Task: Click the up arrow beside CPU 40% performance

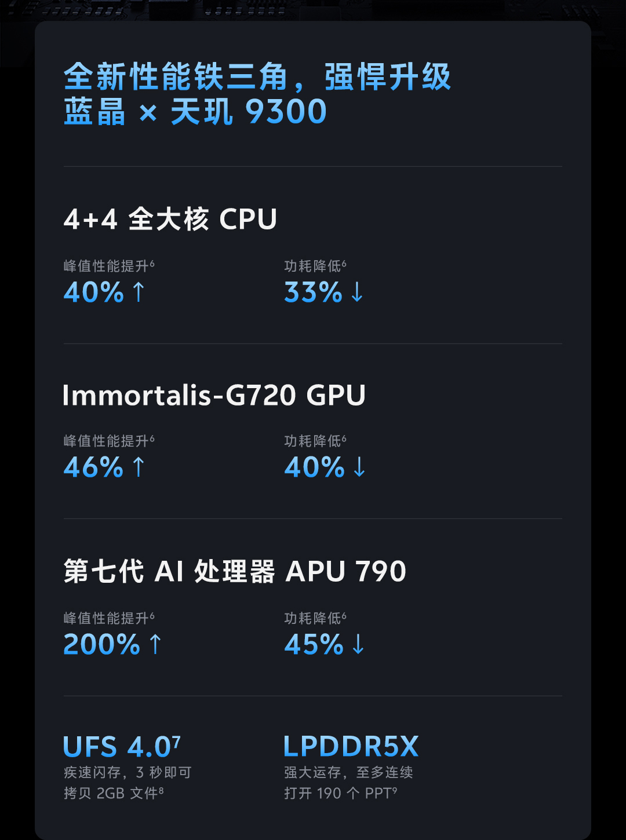Action: click(138, 292)
